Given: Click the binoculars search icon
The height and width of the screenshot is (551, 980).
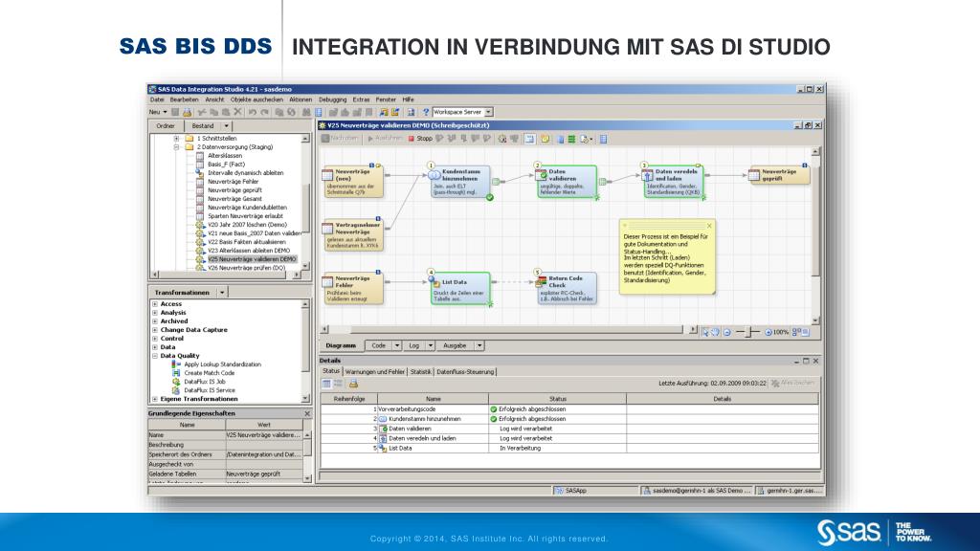Looking at the screenshot, I should (x=306, y=113).
